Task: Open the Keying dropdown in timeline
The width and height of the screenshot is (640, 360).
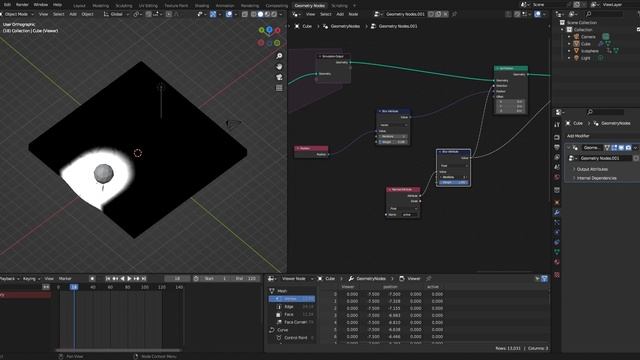Action: 31,278
